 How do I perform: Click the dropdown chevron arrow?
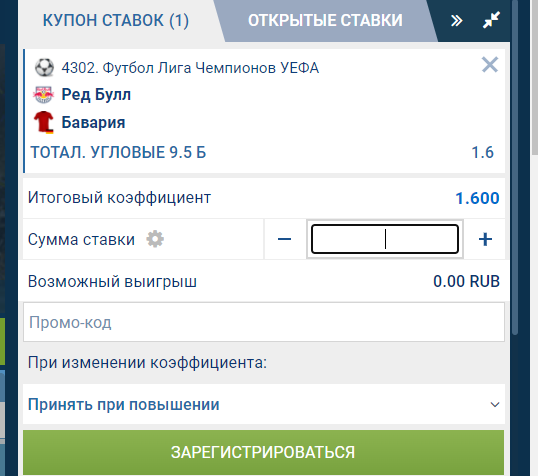[494, 405]
